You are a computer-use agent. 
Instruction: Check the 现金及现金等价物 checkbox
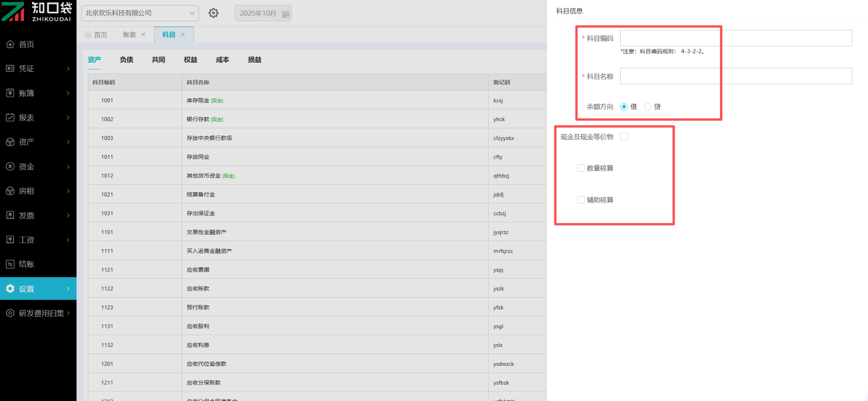(624, 137)
